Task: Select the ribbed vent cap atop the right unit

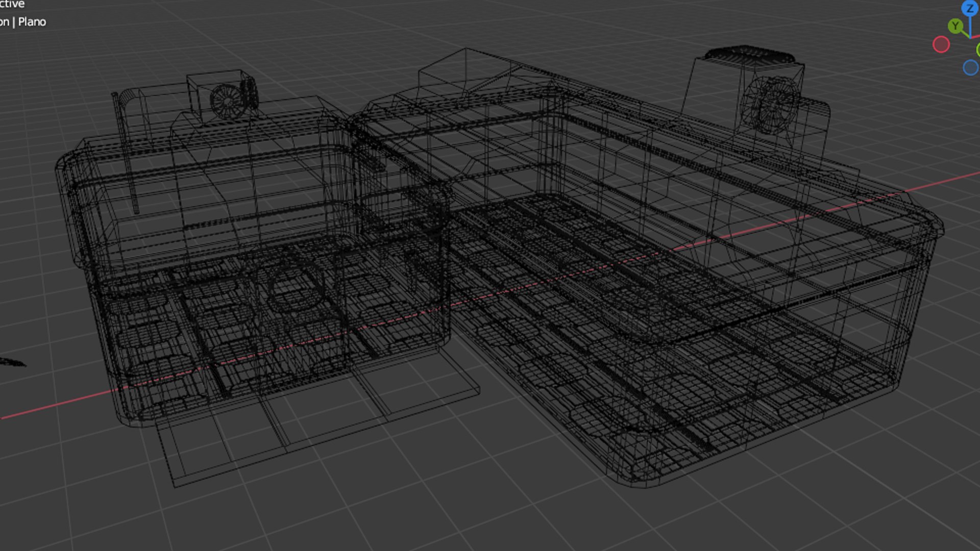Action: tap(749, 55)
